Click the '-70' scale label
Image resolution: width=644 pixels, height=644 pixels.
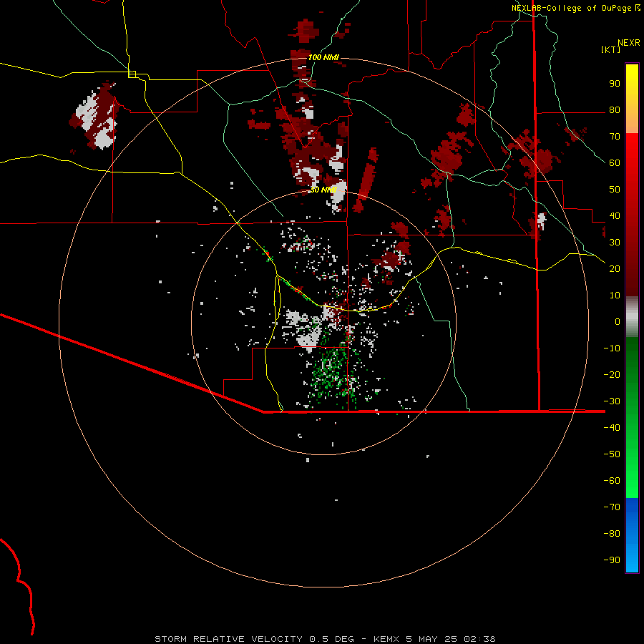[612, 507]
